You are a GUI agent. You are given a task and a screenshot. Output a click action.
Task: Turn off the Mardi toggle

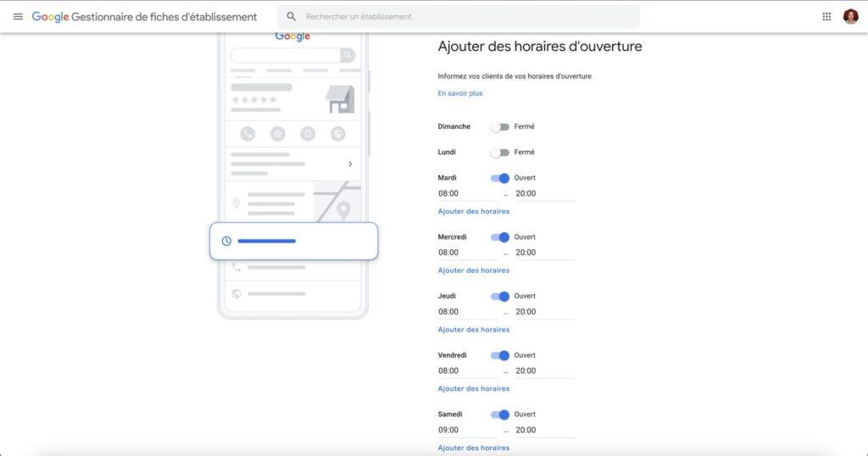pos(500,178)
